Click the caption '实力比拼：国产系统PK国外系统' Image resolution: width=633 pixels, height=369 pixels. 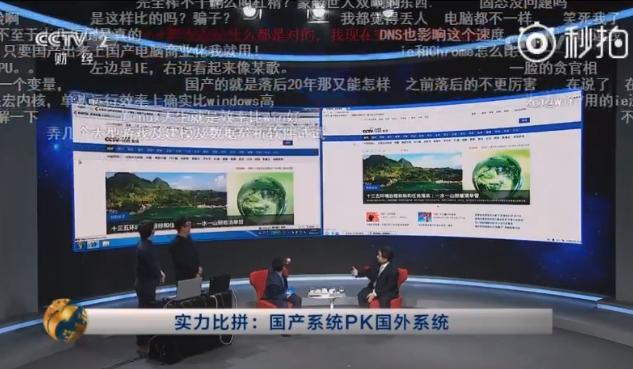click(x=311, y=323)
